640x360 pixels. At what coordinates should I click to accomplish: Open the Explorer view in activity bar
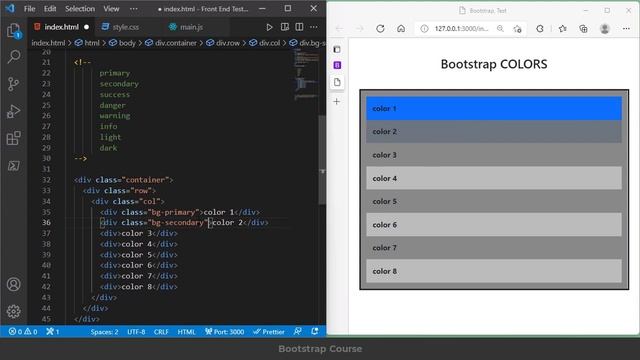pos(13,31)
